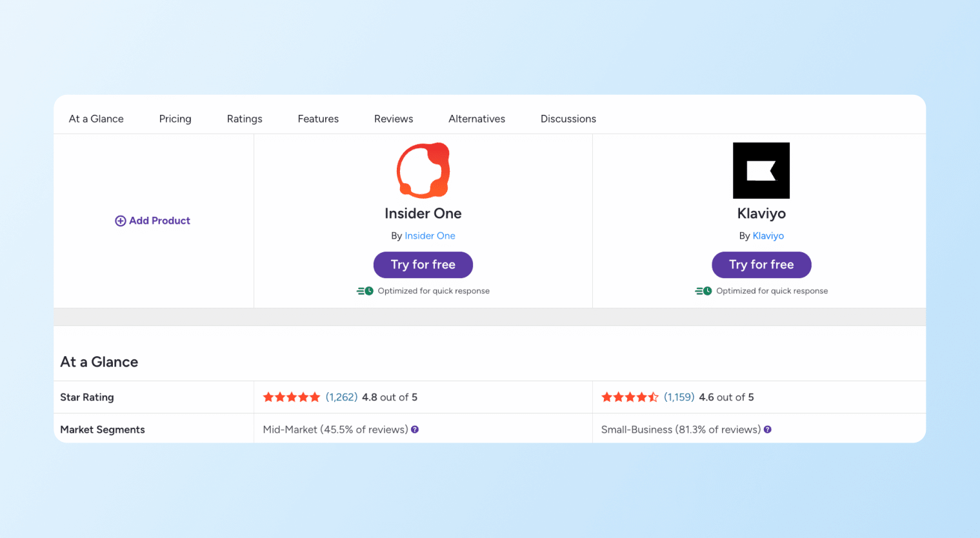
Task: Open the Ratings tab
Action: click(x=244, y=119)
